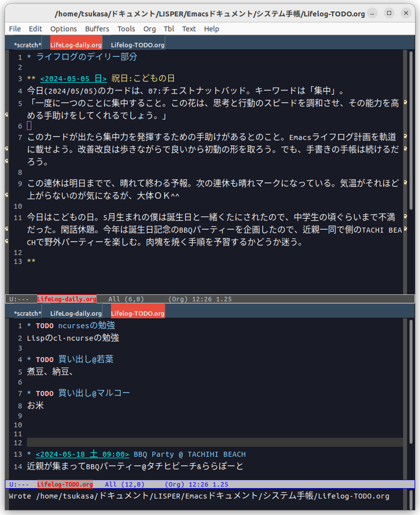Click the upper window vertical scrollbar
Screen dimensions: 420x515
pyautogui.click(x=411, y=130)
